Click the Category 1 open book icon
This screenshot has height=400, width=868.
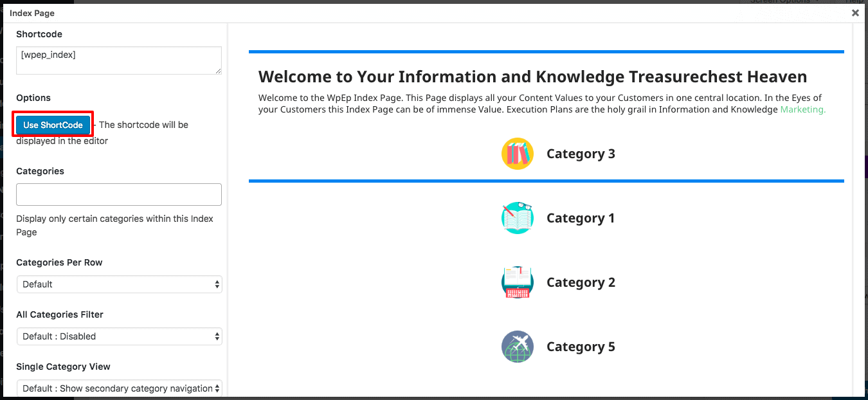click(x=518, y=218)
